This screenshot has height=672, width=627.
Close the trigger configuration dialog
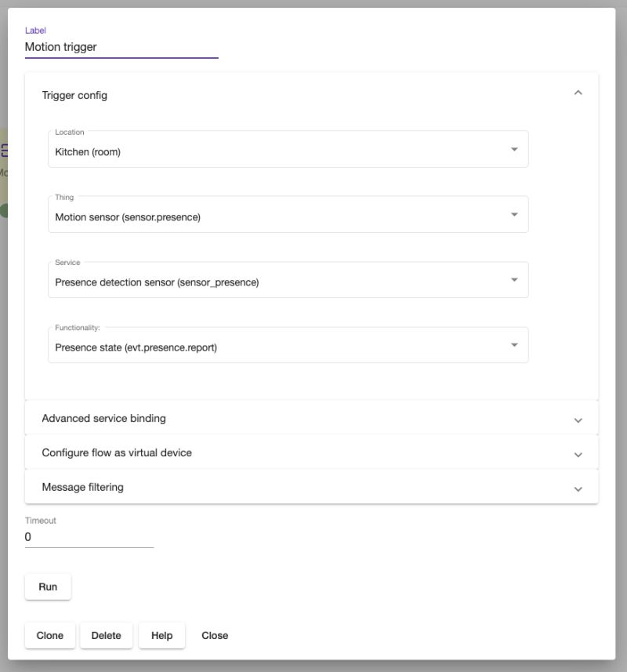215,635
